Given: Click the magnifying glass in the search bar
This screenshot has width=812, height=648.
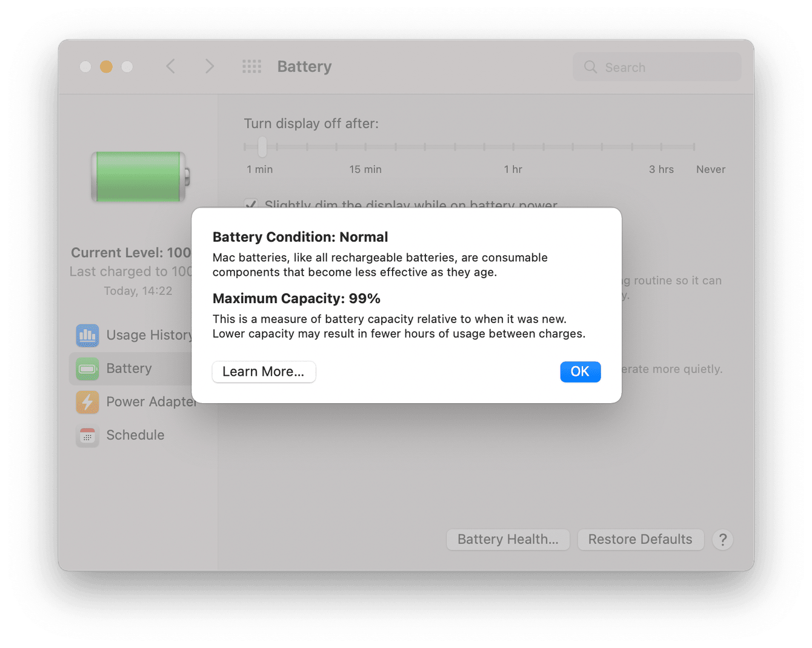Looking at the screenshot, I should point(590,67).
